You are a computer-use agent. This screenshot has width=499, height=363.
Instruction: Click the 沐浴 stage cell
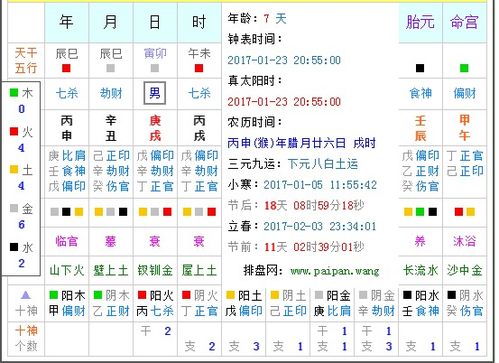[x=464, y=241]
